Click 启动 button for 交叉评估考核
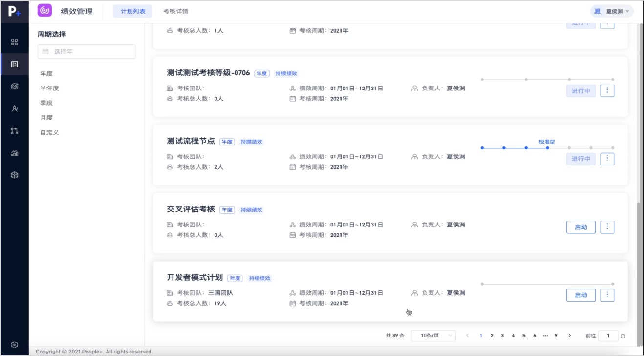Screen dimensions: 644x356 (580, 227)
